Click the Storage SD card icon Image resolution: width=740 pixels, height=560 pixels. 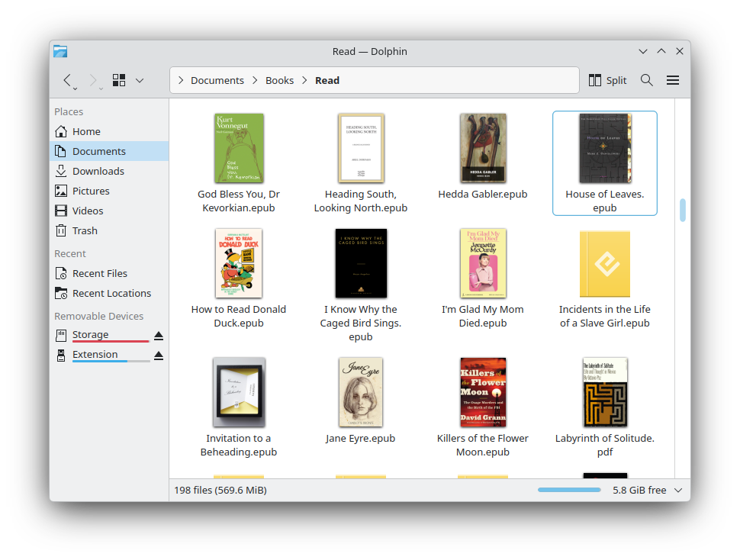click(x=61, y=336)
